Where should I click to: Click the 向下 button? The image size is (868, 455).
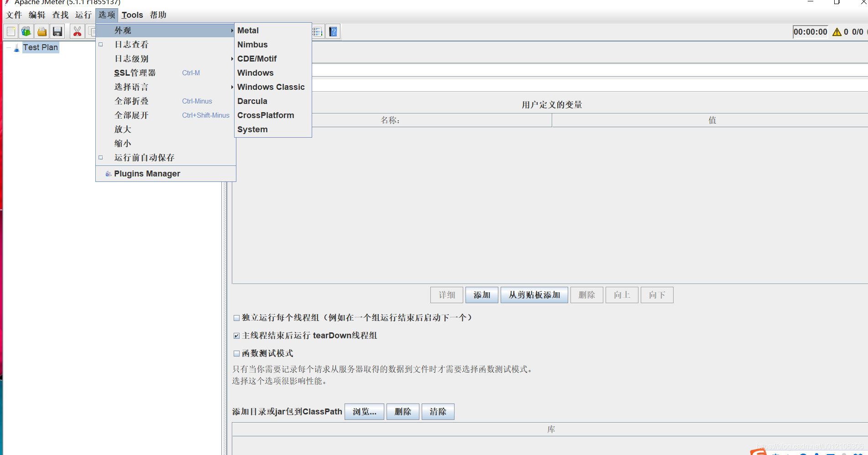[657, 295]
